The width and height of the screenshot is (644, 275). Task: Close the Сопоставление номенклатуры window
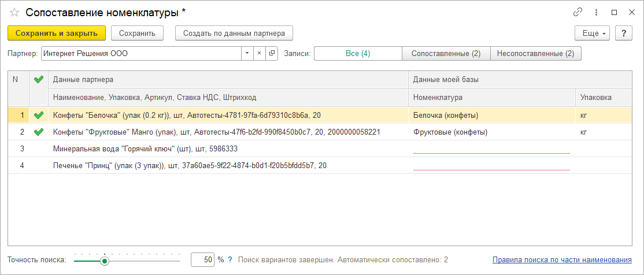tap(632, 12)
